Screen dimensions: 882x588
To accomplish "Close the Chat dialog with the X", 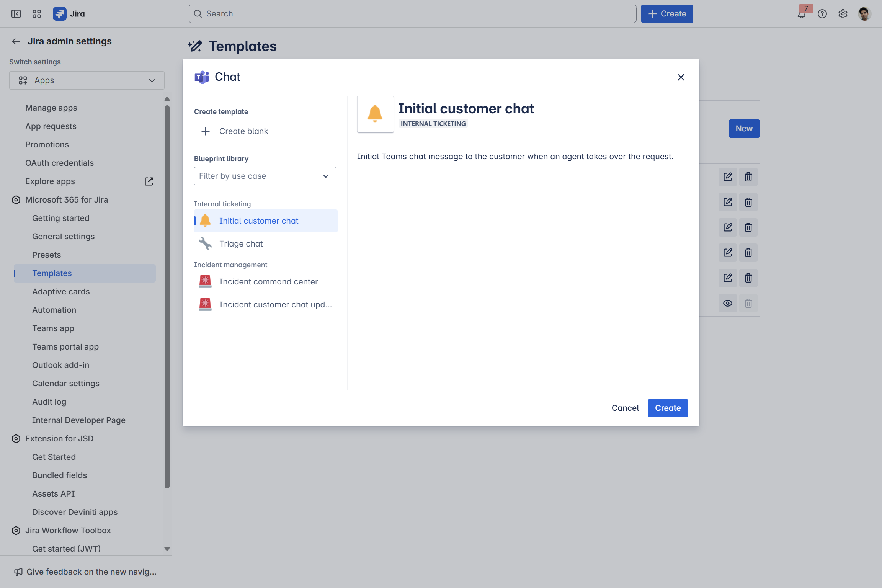I will coord(681,77).
